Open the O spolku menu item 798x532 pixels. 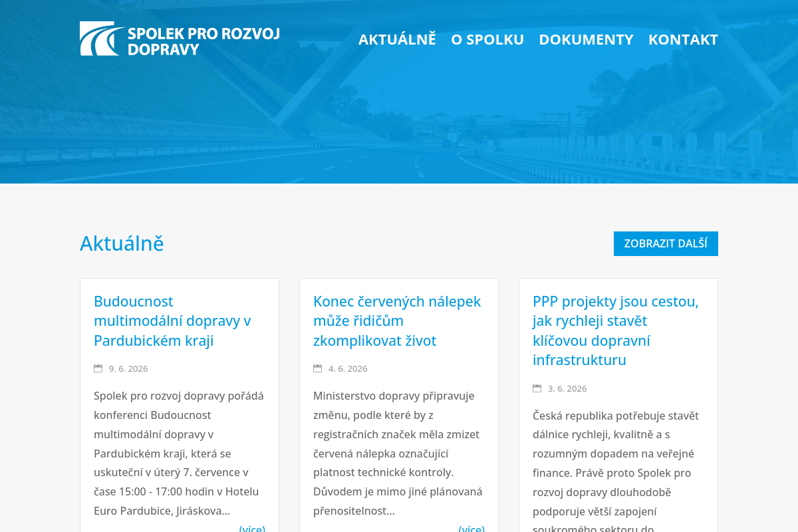(x=487, y=39)
